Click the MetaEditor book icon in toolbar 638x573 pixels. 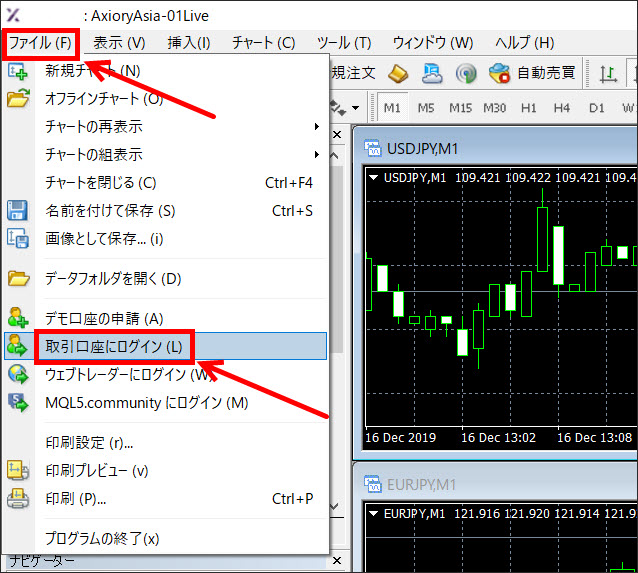[x=398, y=73]
